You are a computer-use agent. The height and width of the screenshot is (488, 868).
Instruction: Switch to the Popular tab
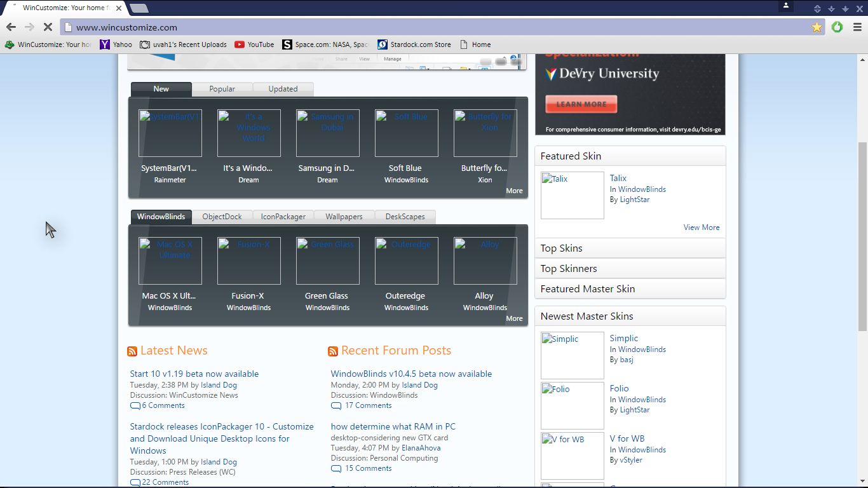[222, 89]
